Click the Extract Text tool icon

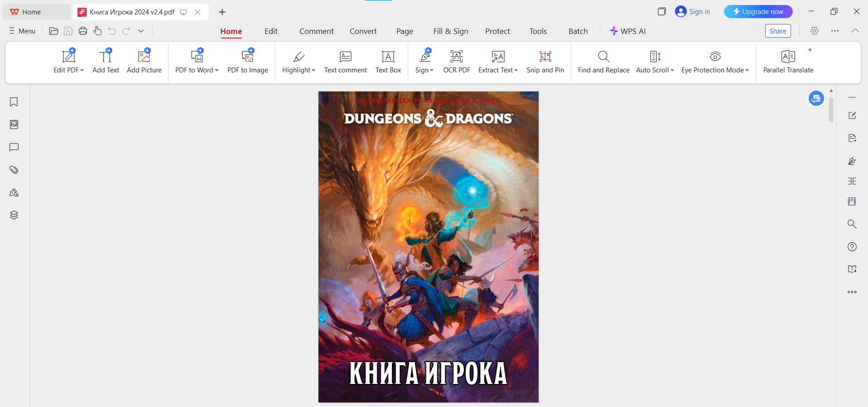[498, 56]
